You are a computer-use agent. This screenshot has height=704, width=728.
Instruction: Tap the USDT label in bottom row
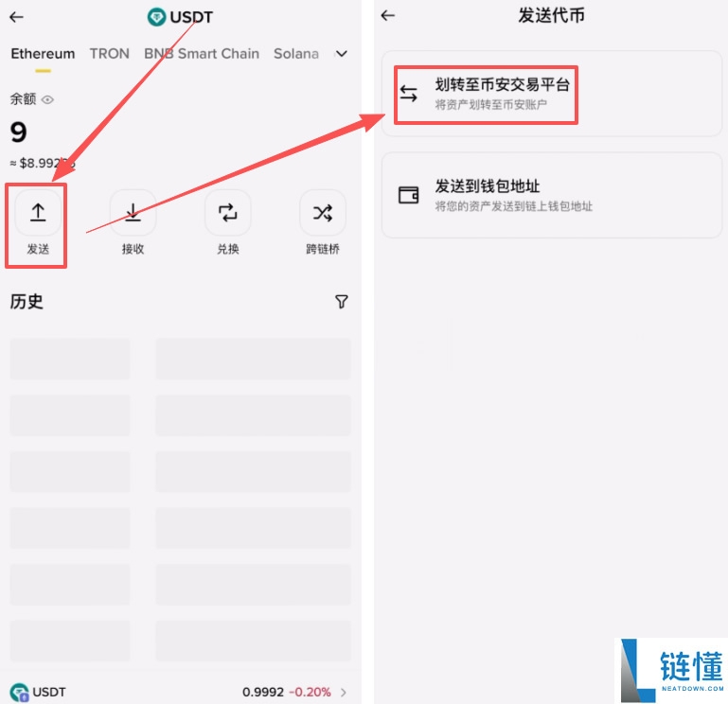[x=48, y=692]
